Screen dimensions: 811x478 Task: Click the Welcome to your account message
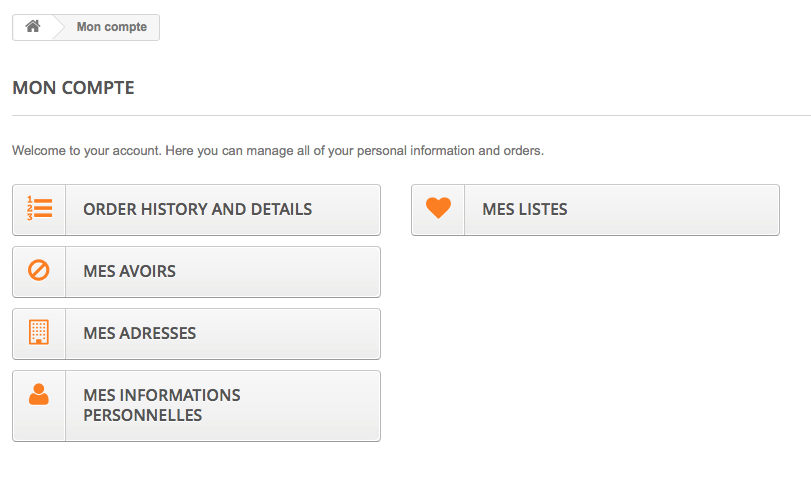(x=278, y=151)
